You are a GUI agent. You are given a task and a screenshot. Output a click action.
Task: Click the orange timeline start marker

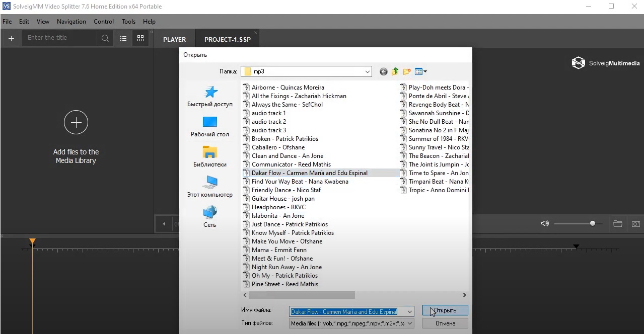pos(32,242)
